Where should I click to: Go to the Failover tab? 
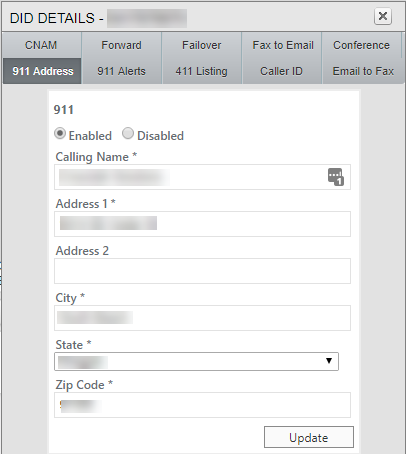[x=202, y=45]
